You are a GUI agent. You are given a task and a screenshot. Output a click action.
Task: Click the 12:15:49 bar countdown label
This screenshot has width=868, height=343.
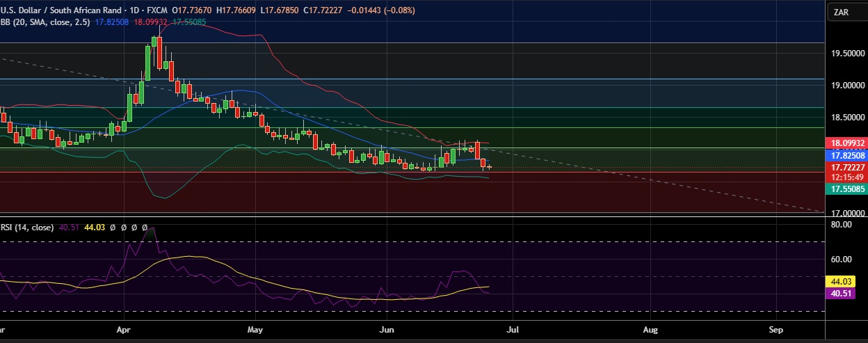(x=846, y=177)
